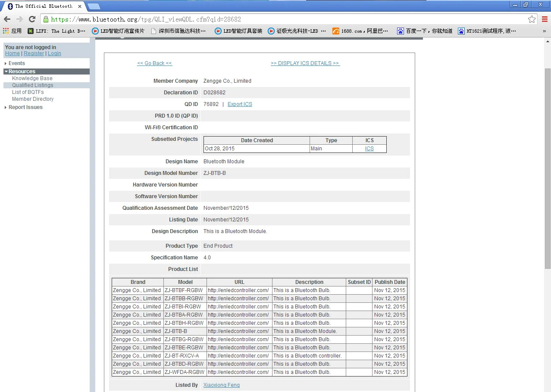
Task: Select the ZJ-BTBB-RGBW model cell
Action: (185, 299)
